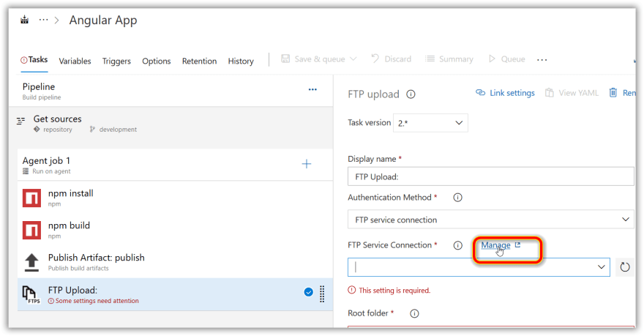Click the FTP Service Connection info icon

coord(457,245)
